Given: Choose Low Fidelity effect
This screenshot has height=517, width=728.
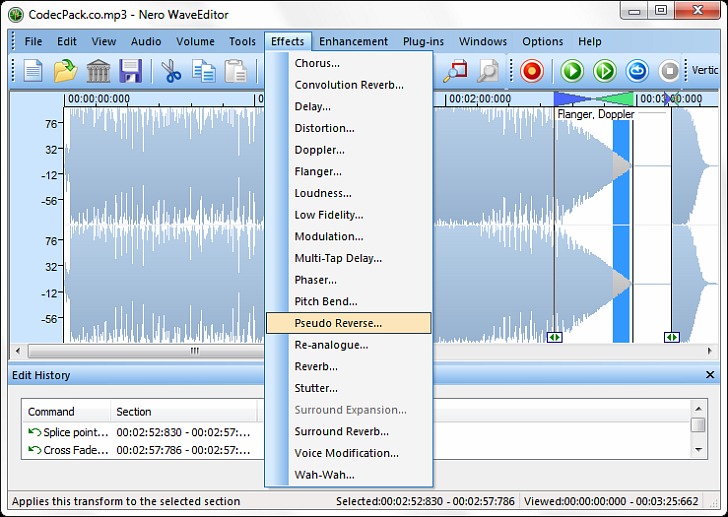Looking at the screenshot, I should (x=349, y=215).
